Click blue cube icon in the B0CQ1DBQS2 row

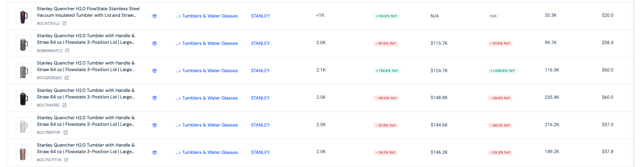(x=155, y=71)
